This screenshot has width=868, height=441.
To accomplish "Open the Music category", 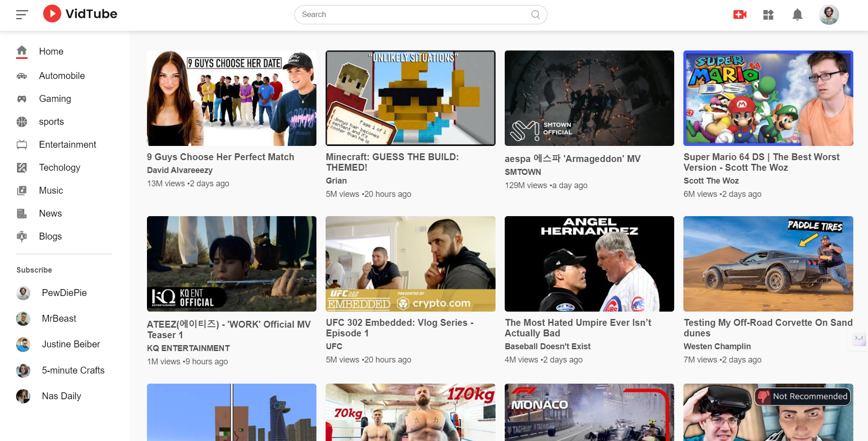I will [x=51, y=190].
